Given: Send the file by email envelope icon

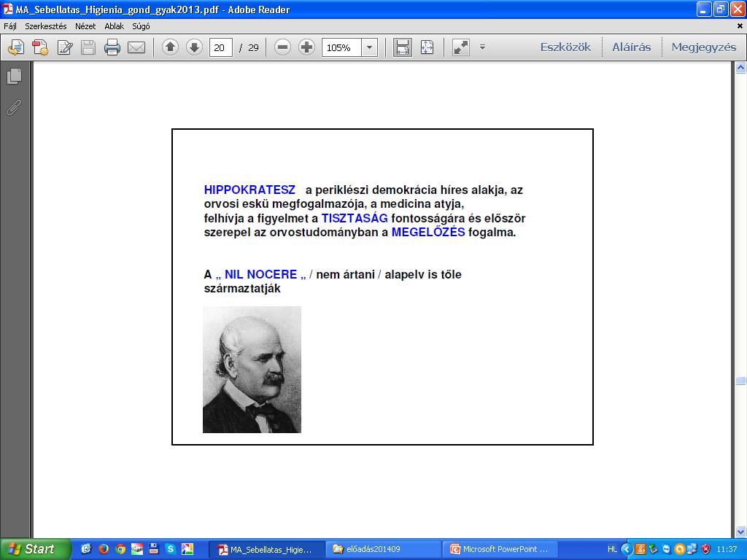Looking at the screenshot, I should [136, 47].
